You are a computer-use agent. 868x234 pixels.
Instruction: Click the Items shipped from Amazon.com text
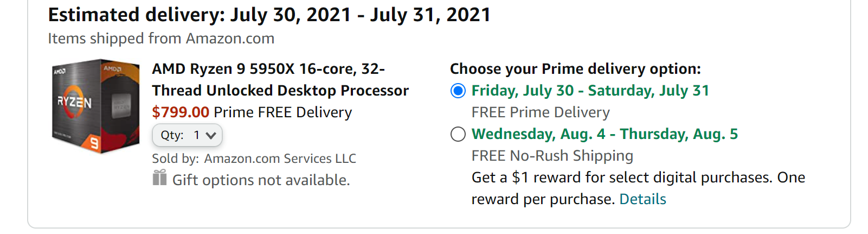coord(161,39)
